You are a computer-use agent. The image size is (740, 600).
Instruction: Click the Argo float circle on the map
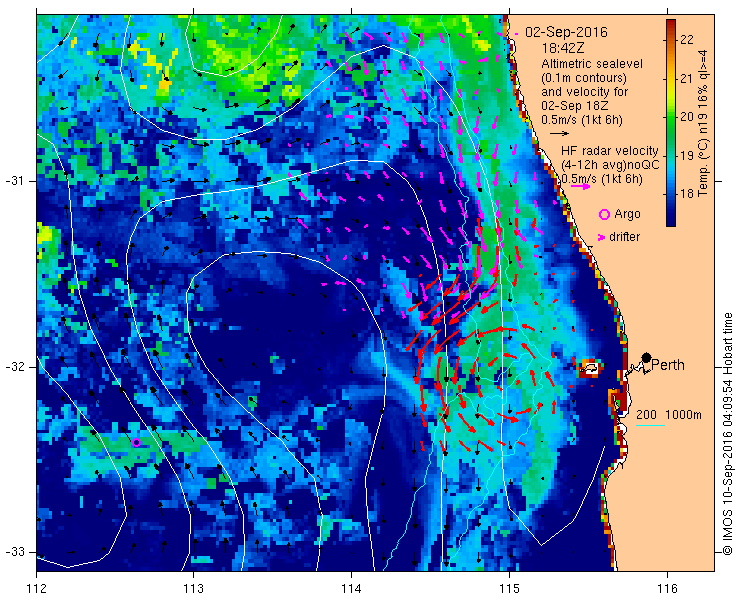pyautogui.click(x=136, y=442)
